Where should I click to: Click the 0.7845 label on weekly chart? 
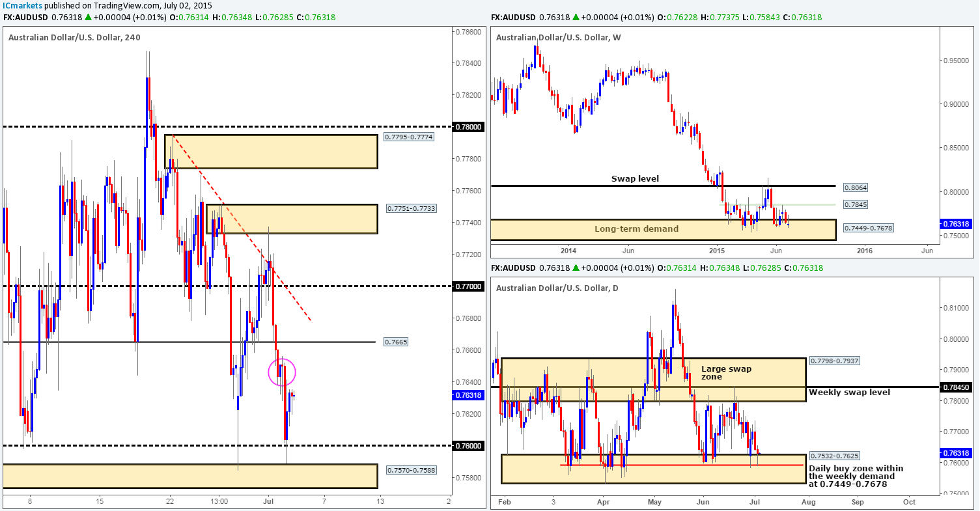coord(856,205)
